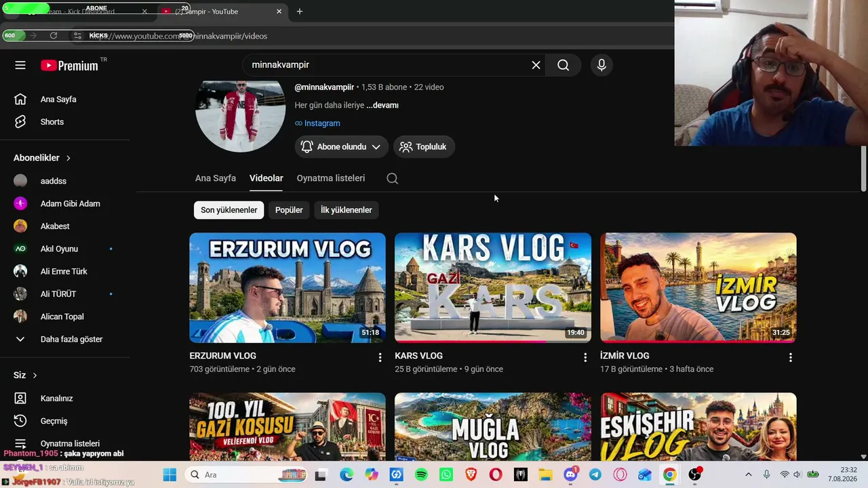Filter videos by Popüler

coord(289,210)
